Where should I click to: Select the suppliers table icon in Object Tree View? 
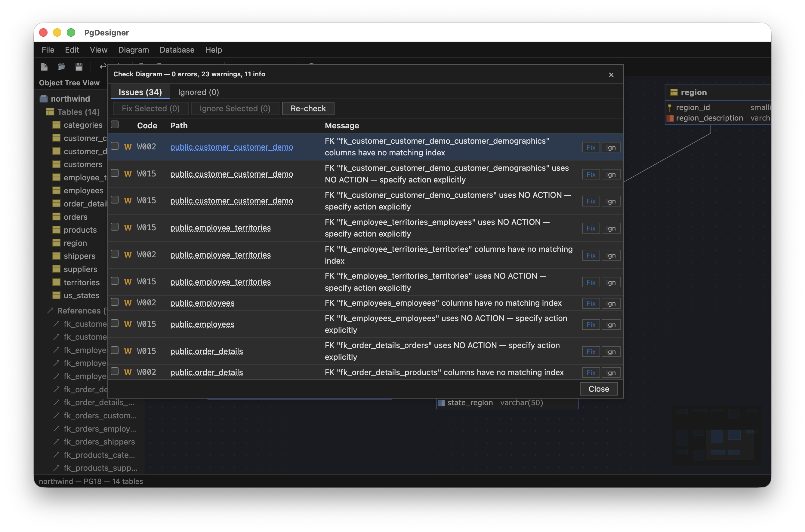[x=56, y=269]
